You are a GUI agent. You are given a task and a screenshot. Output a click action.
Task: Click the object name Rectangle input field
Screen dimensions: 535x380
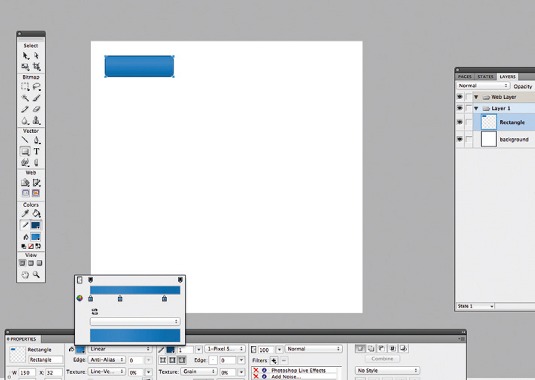45,360
